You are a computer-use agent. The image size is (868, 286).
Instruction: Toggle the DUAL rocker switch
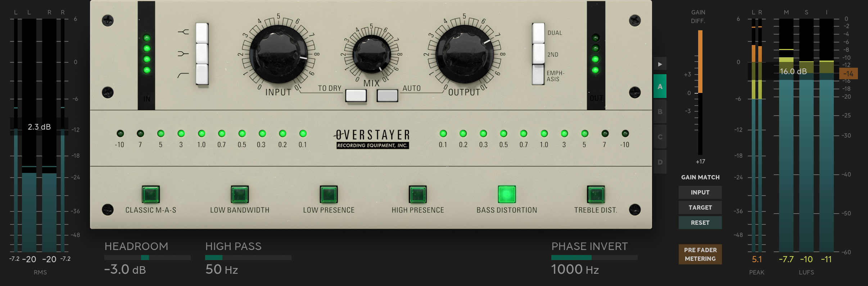(538, 33)
